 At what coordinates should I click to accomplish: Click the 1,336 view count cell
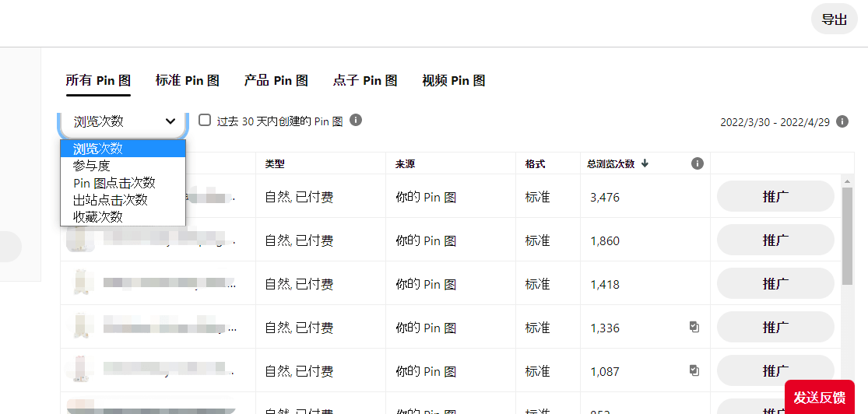tap(605, 328)
